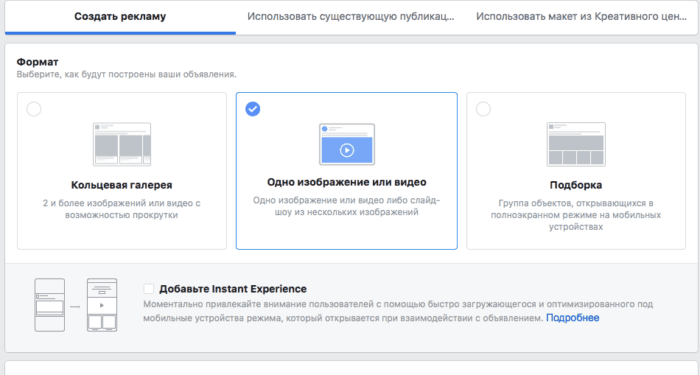Screen dimensions: 700x375
Task: Click the Одно изображение или видео title
Action: (x=347, y=182)
